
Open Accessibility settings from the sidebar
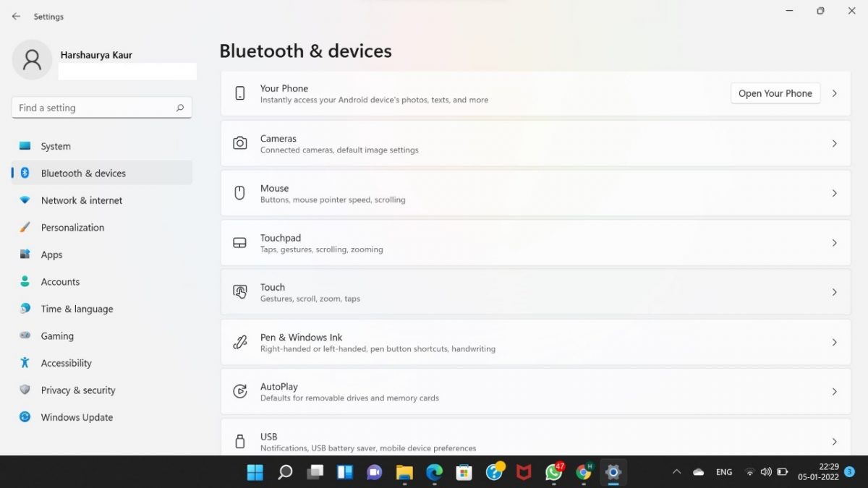67,363
